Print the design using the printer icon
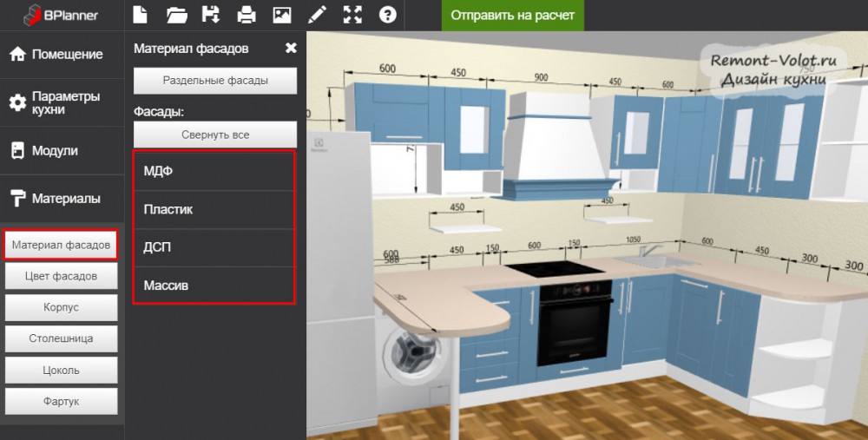Image resolution: width=868 pixels, height=440 pixels. [247, 15]
